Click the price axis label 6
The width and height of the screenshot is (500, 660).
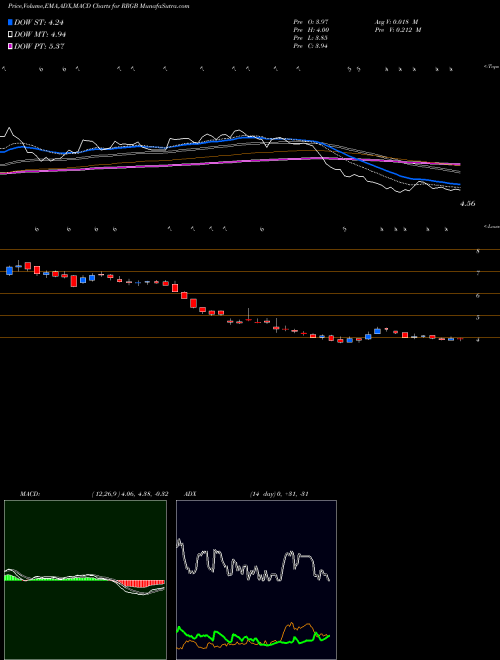point(478,296)
